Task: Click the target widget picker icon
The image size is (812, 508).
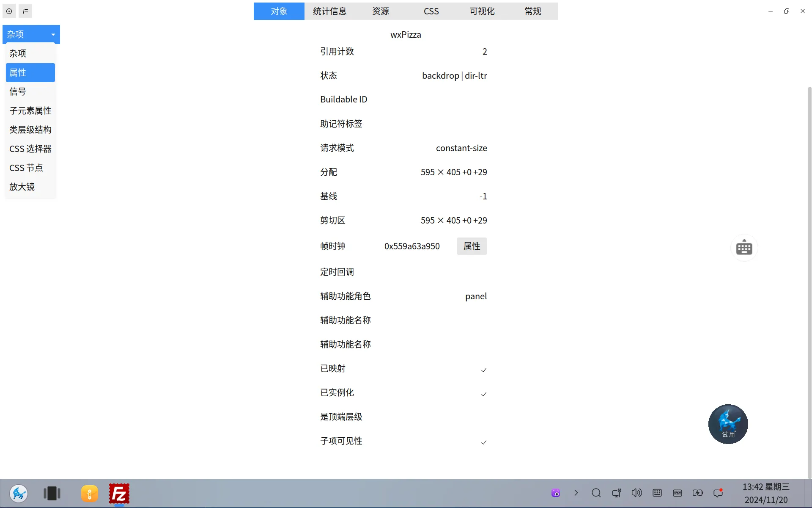Action: pyautogui.click(x=9, y=11)
